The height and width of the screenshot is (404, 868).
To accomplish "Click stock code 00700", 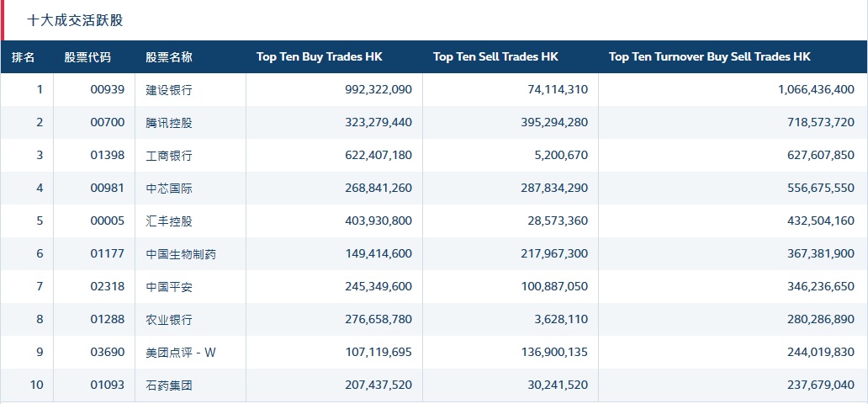I will (107, 123).
